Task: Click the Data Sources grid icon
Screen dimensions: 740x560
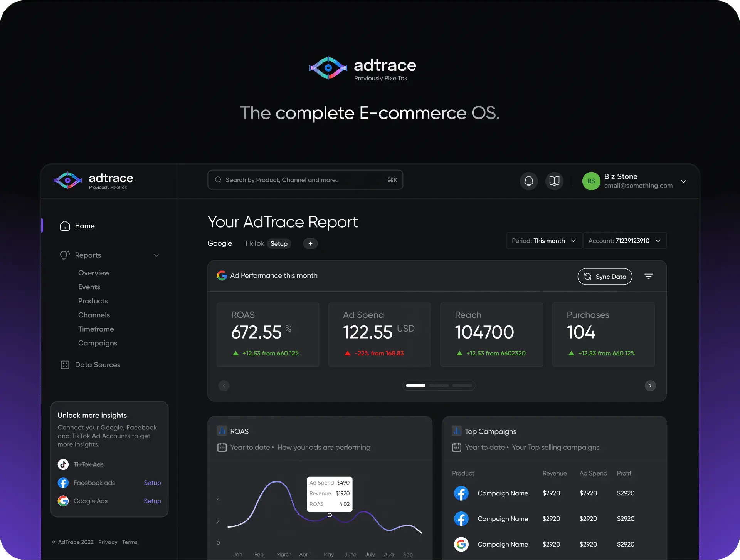Action: [65, 365]
